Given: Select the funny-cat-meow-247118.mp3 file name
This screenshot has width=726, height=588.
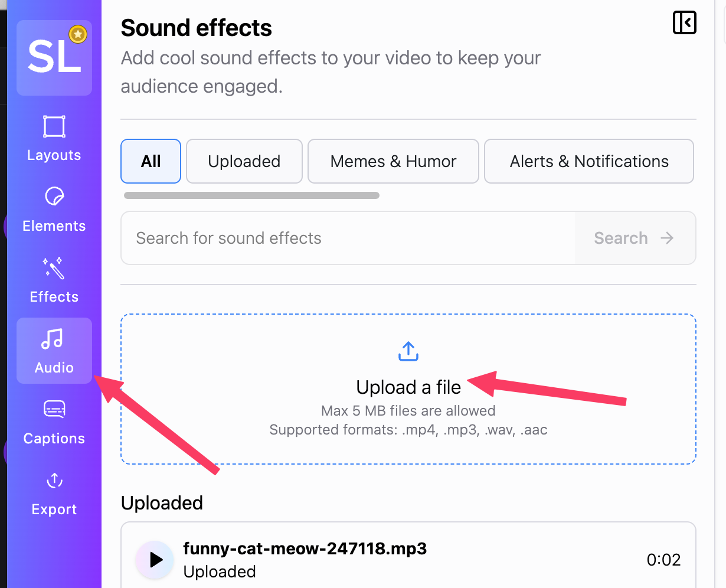Looking at the screenshot, I should click(305, 548).
